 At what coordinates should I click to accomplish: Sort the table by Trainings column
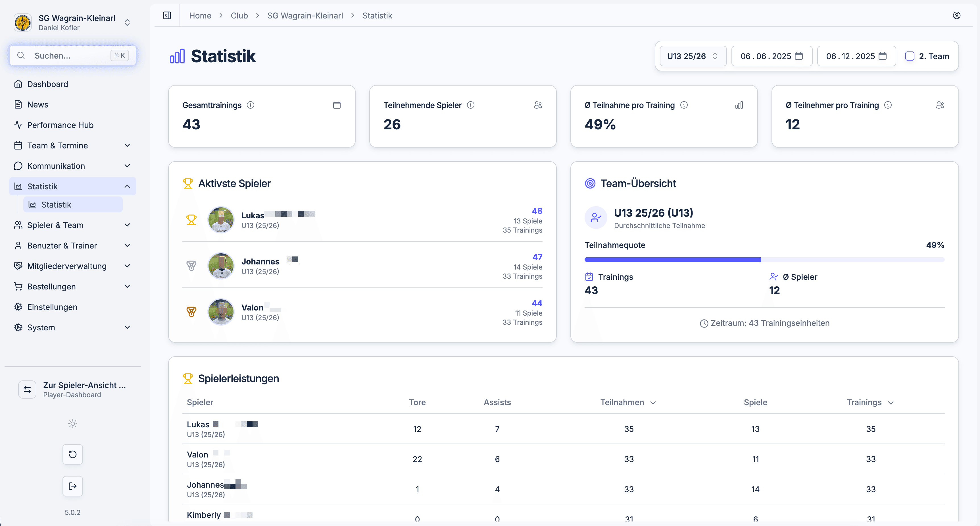click(x=870, y=403)
